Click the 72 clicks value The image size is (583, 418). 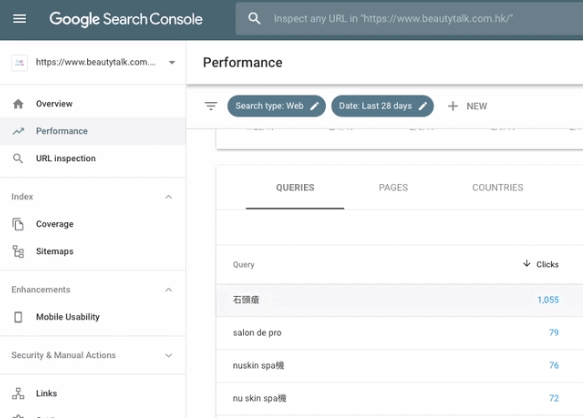(x=554, y=398)
